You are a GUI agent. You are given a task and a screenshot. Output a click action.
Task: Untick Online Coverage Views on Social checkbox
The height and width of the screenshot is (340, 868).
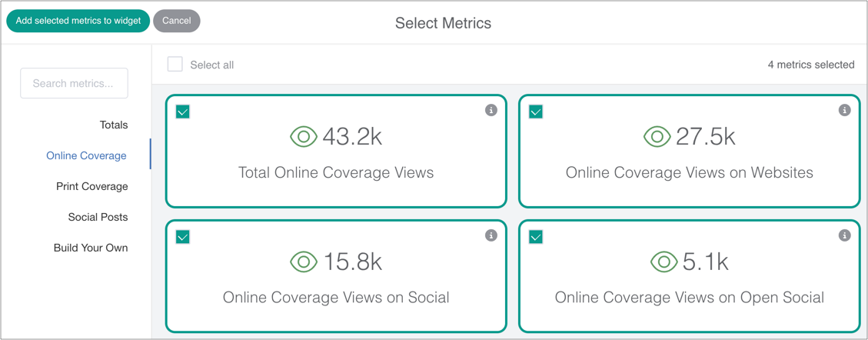(183, 236)
